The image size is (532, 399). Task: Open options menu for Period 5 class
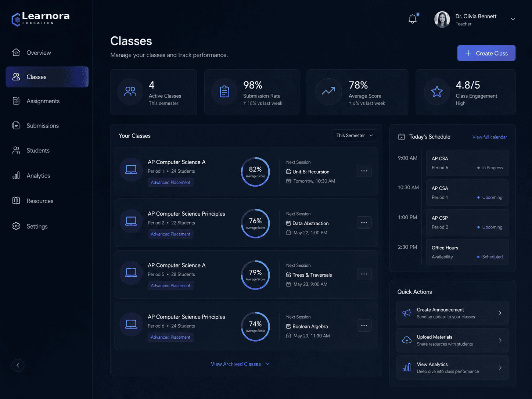coord(364,274)
